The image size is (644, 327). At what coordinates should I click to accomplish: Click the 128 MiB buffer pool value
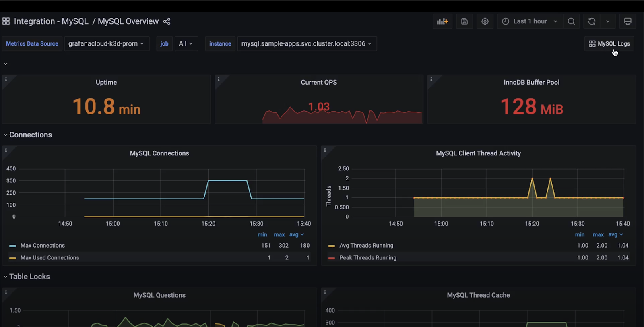click(531, 107)
